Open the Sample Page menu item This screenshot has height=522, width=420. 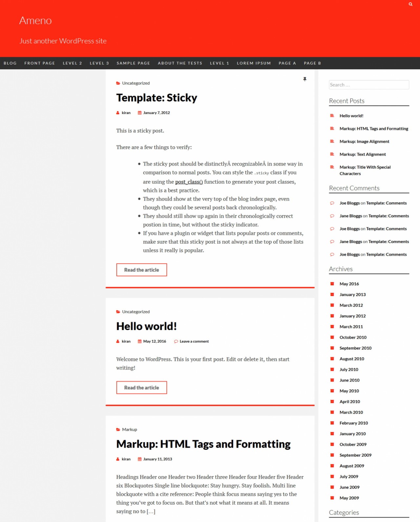[133, 63]
